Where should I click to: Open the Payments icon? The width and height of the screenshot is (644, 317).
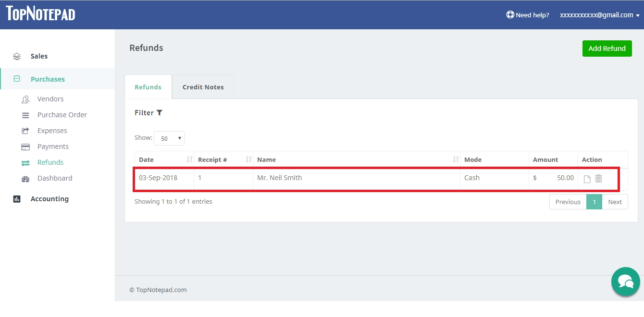25,146
